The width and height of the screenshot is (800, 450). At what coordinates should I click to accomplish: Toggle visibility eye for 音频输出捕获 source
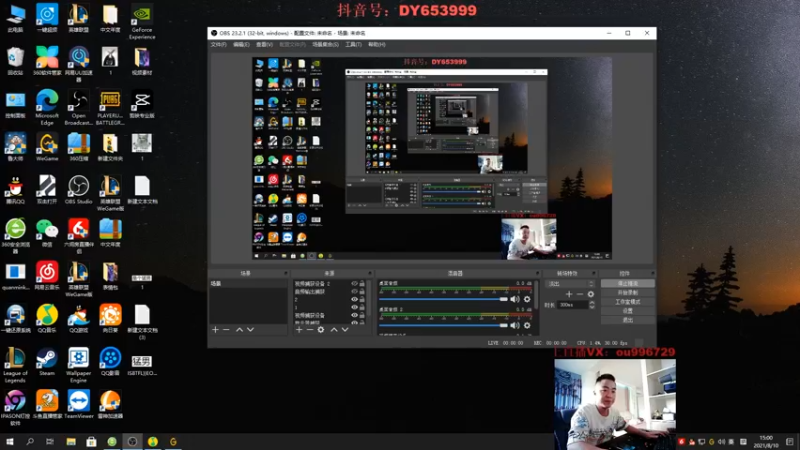354,291
